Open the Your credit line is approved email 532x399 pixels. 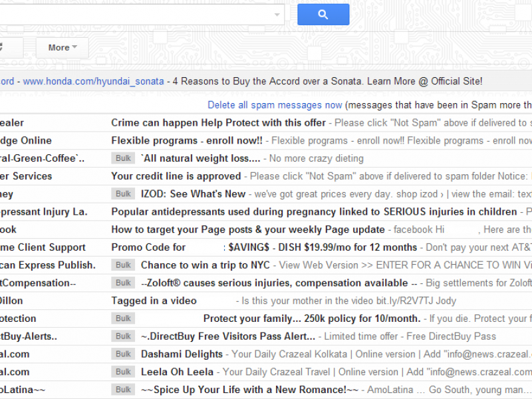click(176, 176)
